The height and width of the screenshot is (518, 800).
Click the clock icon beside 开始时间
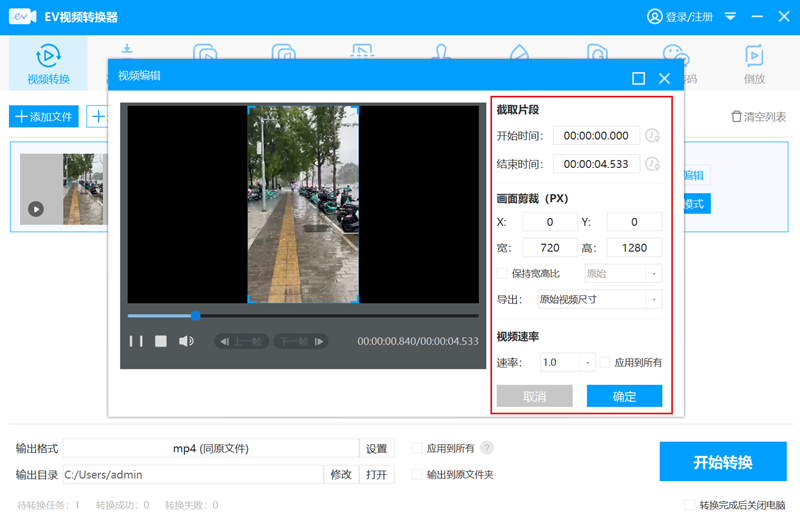coord(652,136)
